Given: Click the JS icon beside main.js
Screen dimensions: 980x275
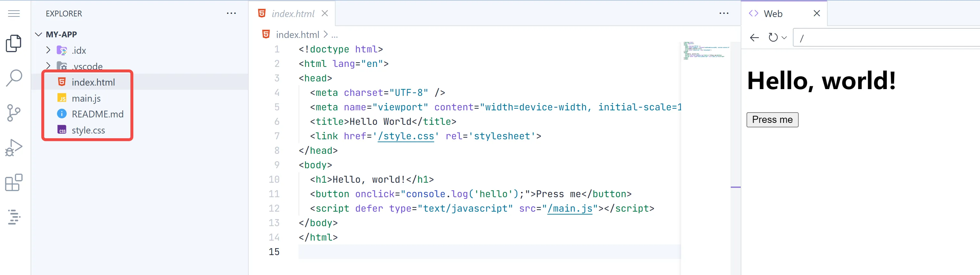Looking at the screenshot, I should click(62, 98).
